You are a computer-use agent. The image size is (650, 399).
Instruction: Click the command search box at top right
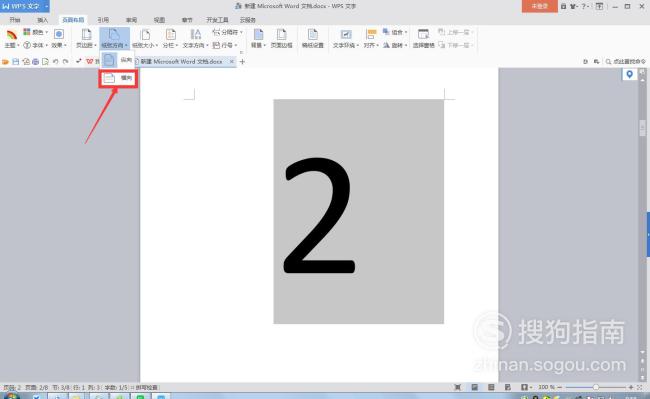(x=625, y=61)
